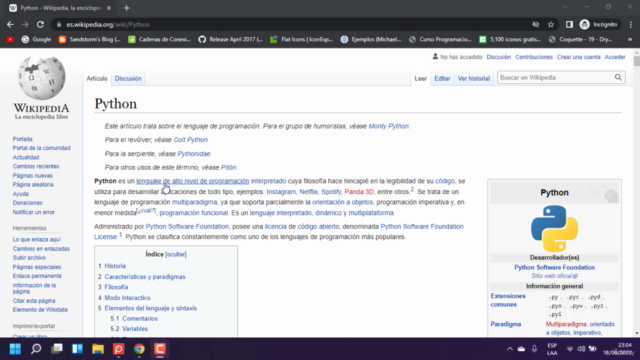Viewport: 640px width, 360px height.
Task: Click the Wikipedia globe logo
Action: coord(41,78)
